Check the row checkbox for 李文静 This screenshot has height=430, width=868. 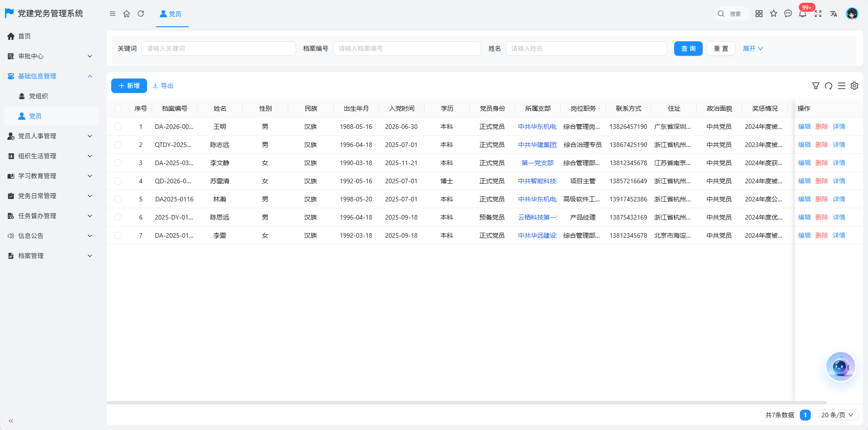coord(118,163)
